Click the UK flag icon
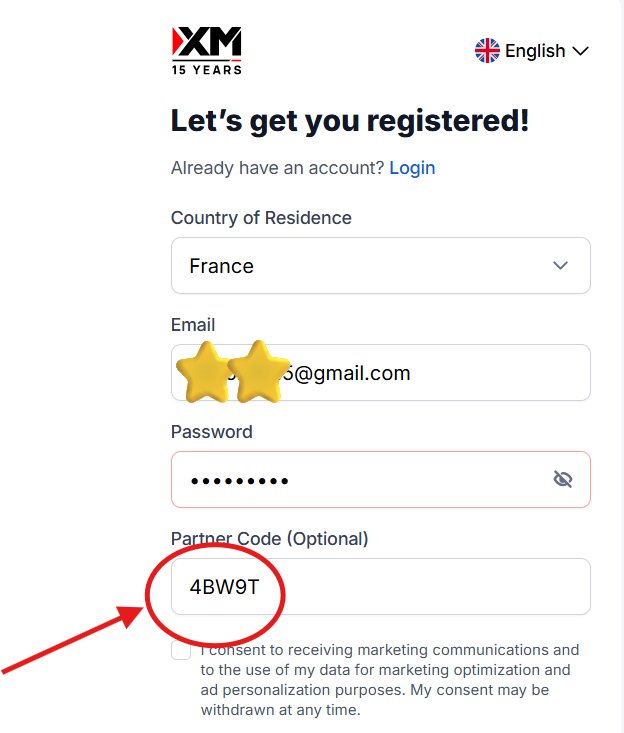The width and height of the screenshot is (624, 733). [x=487, y=51]
